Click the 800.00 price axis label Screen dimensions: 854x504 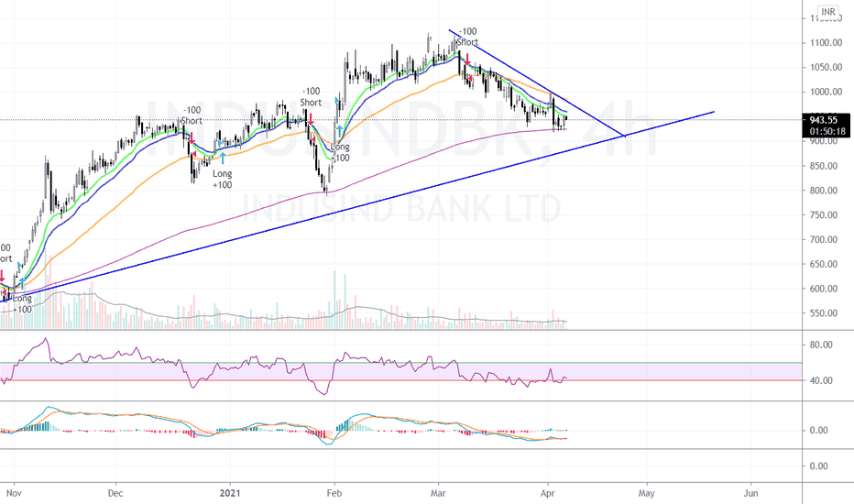825,191
